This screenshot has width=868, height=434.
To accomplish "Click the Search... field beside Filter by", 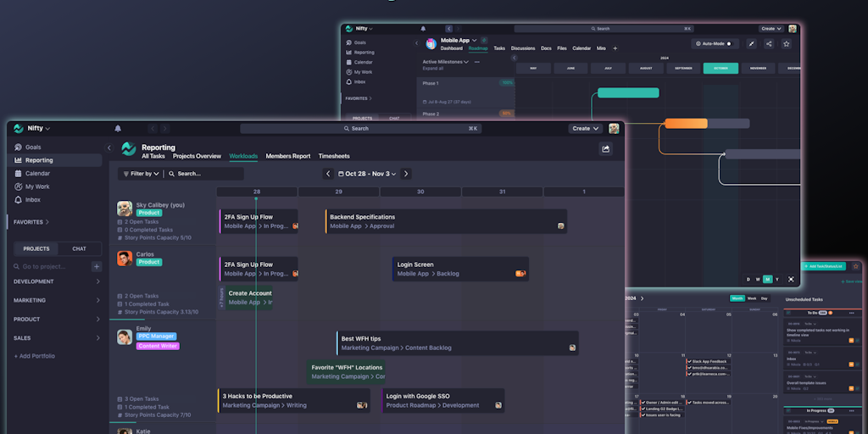I will coord(203,174).
